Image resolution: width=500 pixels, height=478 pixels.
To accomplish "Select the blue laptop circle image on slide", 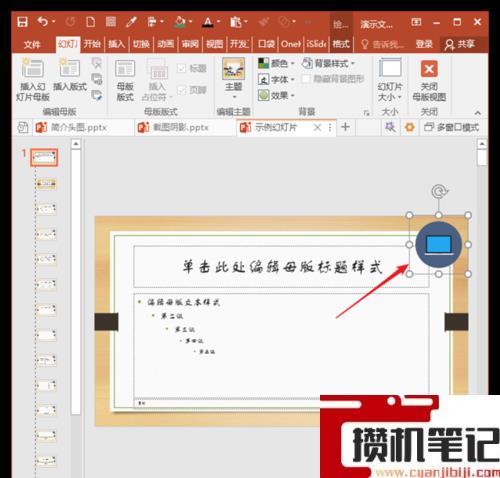I will pyautogui.click(x=439, y=245).
